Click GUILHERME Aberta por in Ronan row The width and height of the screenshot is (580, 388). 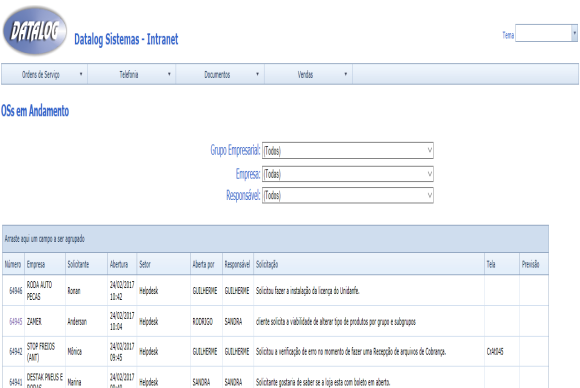[205, 291]
